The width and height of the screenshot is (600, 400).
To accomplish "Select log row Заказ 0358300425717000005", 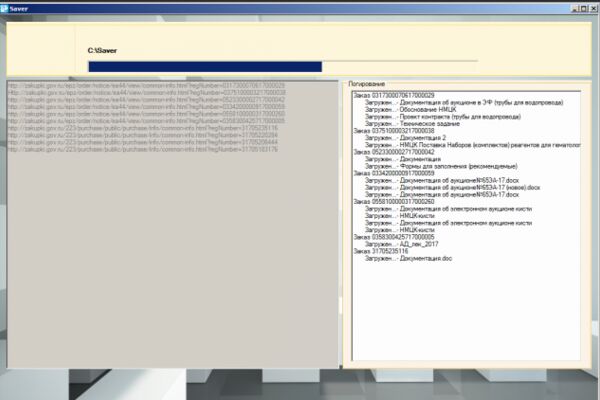I will [394, 237].
